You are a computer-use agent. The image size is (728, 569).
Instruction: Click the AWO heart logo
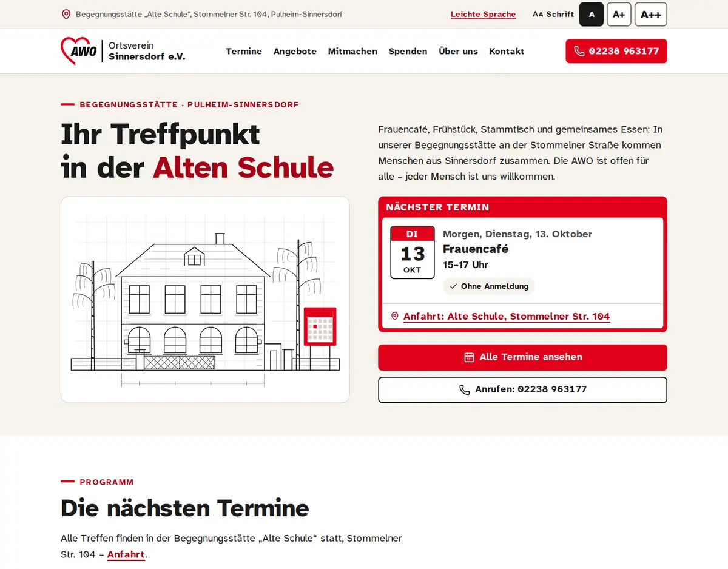click(x=79, y=51)
